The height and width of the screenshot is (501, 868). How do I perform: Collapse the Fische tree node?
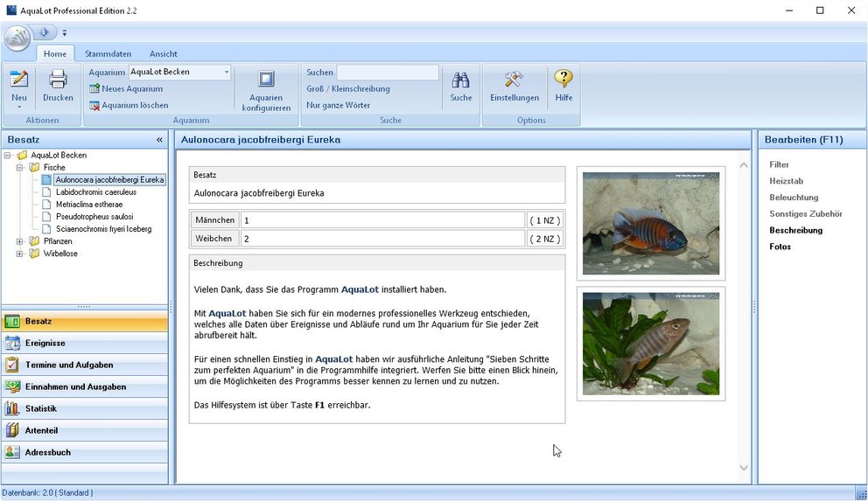pos(19,168)
